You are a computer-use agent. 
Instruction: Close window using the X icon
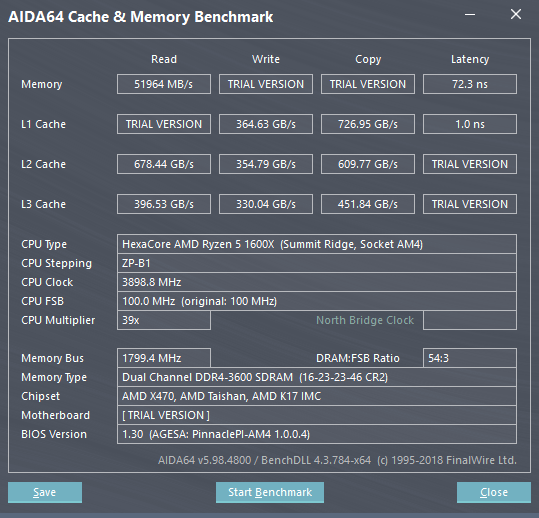(516, 14)
